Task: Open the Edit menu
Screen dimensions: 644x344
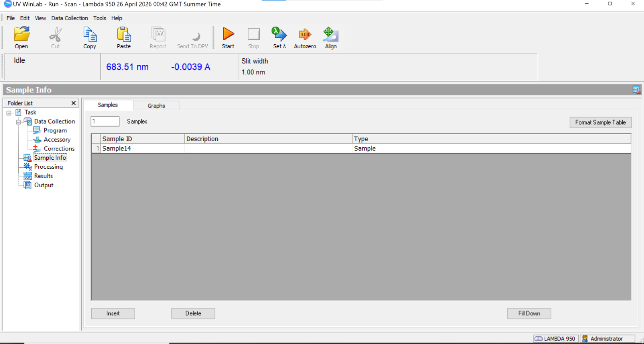Action: [25, 18]
